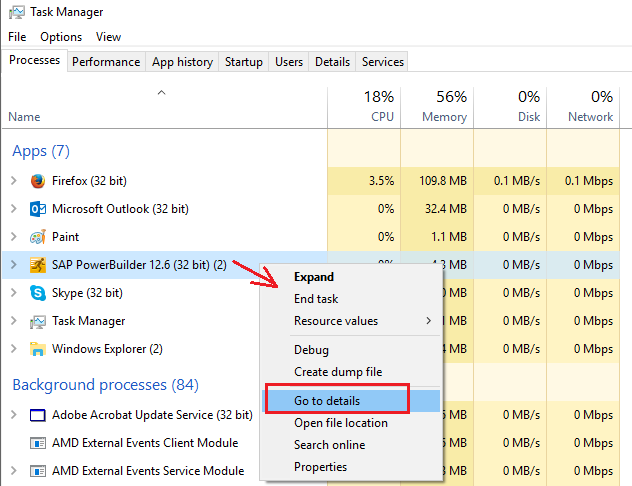This screenshot has width=632, height=486.
Task: Expand the Windows Explorer process group
Action: tap(13, 349)
